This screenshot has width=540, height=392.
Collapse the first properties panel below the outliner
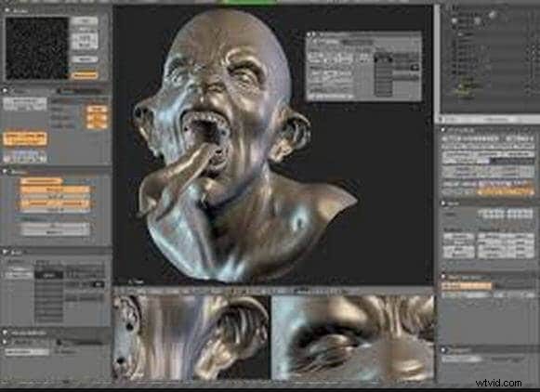point(443,130)
